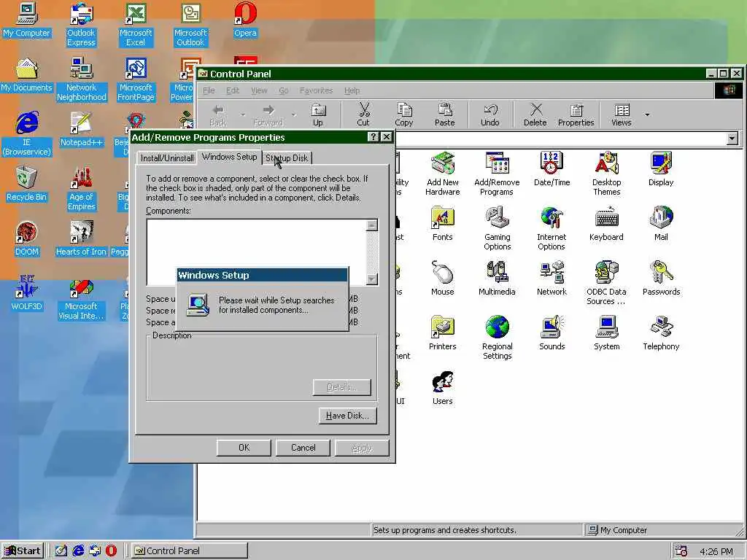Click Properties in Control Panel toolbar

coord(576,114)
